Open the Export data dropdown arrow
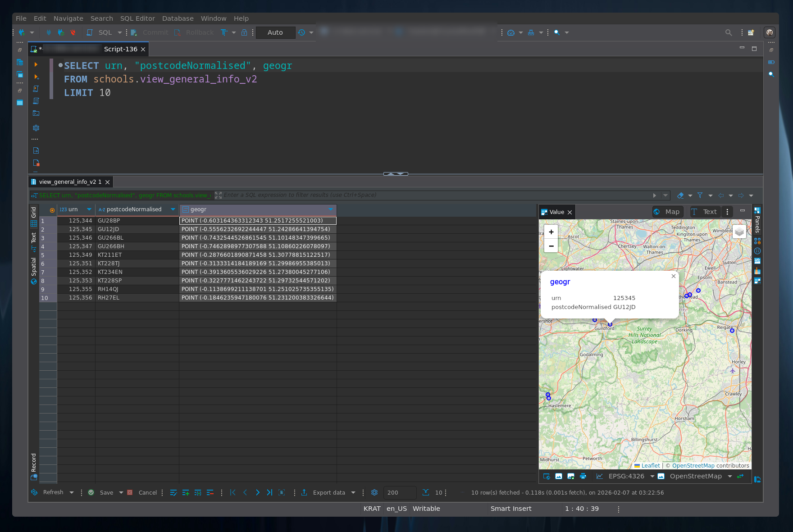Image resolution: width=793 pixels, height=532 pixels. pos(353,493)
